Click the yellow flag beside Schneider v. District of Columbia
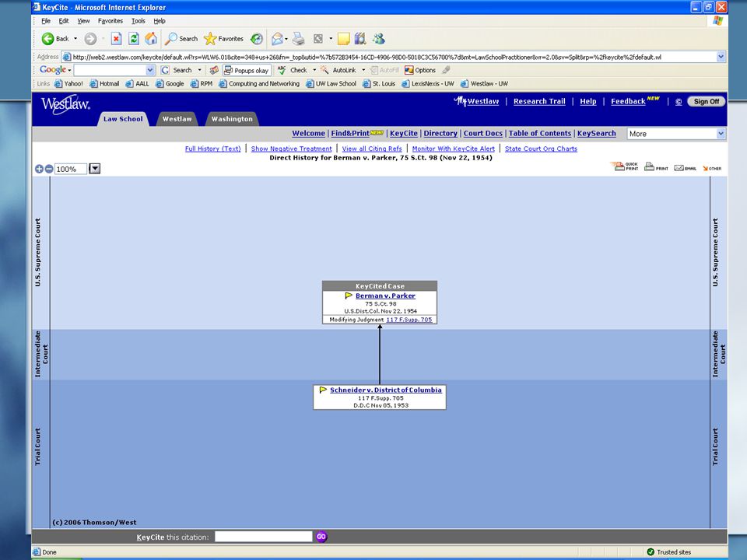The image size is (747, 560). point(323,390)
